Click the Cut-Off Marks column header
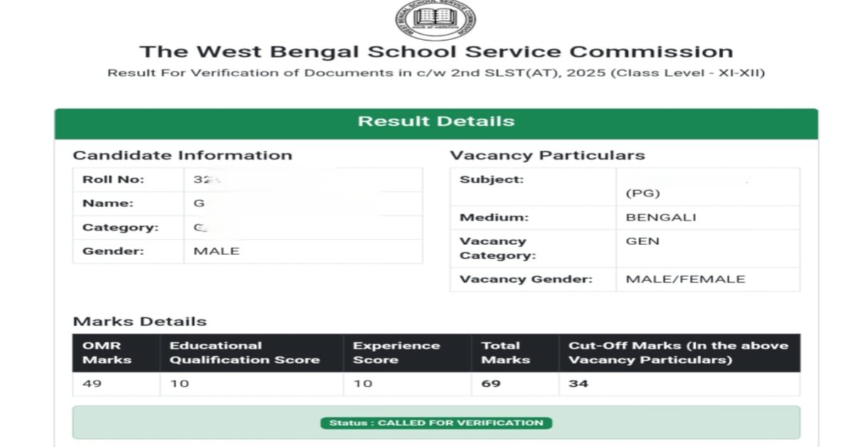The height and width of the screenshot is (447, 868). [678, 353]
